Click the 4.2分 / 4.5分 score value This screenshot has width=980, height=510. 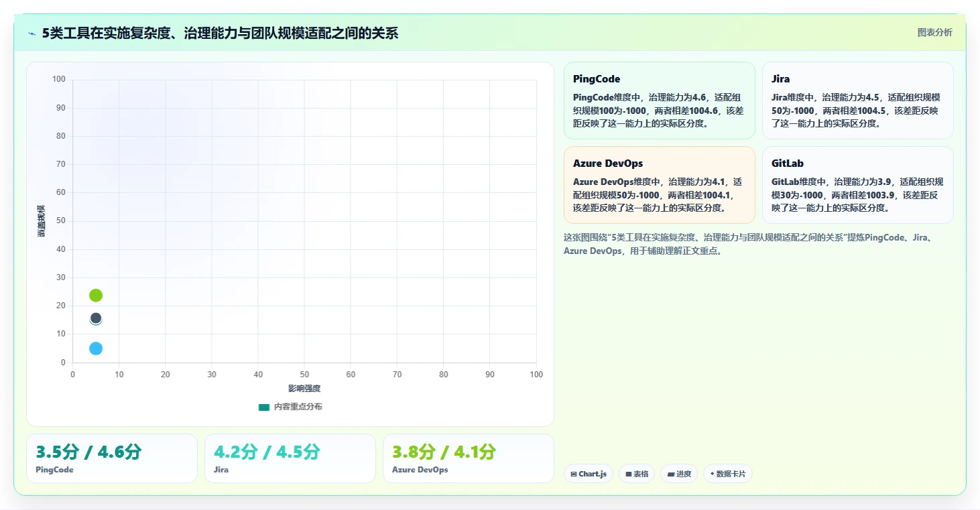267,452
